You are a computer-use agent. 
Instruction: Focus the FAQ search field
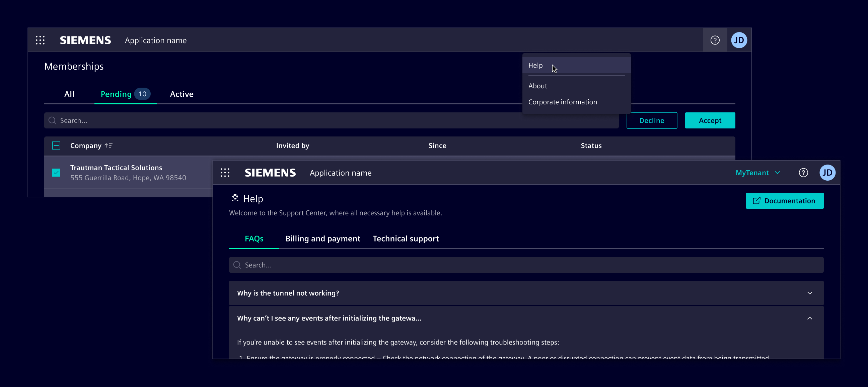(526, 265)
